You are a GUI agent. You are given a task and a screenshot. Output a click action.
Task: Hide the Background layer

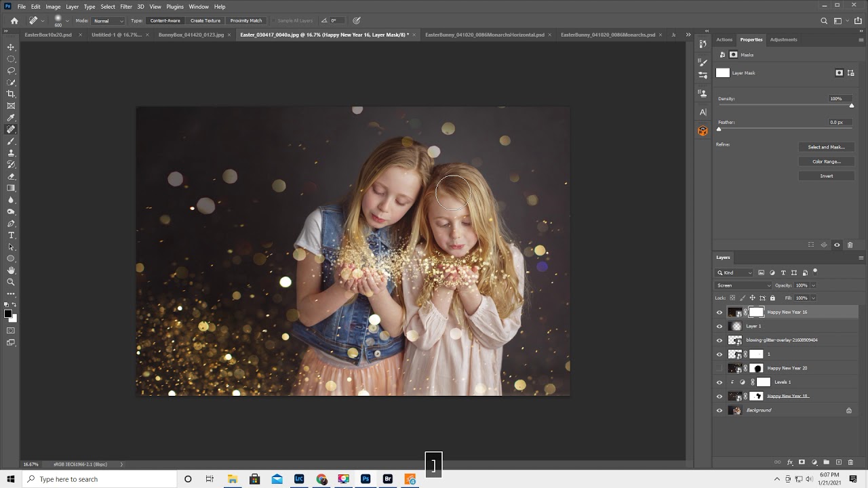pyautogui.click(x=719, y=410)
